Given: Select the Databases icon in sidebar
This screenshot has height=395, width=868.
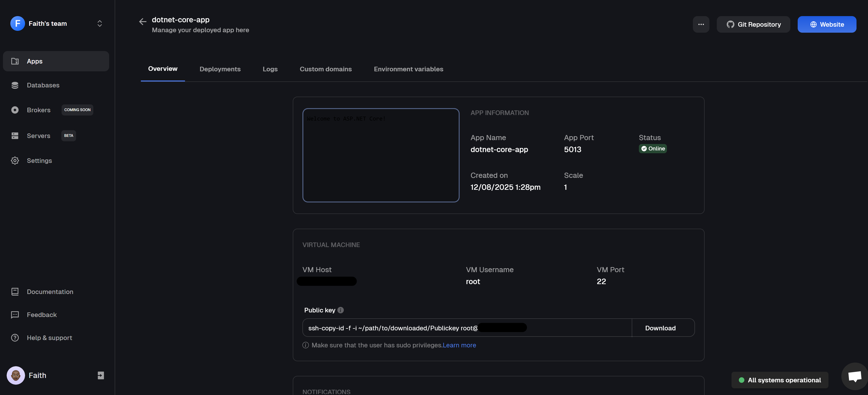Looking at the screenshot, I should pyautogui.click(x=15, y=85).
